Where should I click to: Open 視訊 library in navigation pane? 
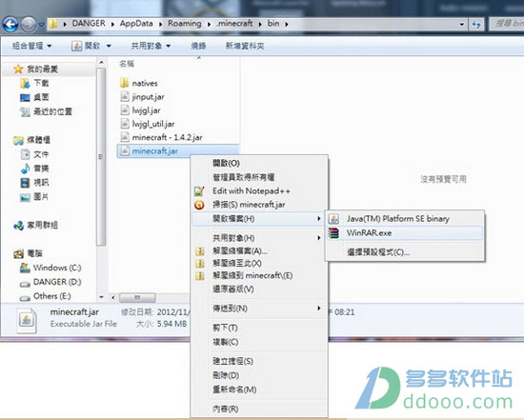click(x=34, y=183)
